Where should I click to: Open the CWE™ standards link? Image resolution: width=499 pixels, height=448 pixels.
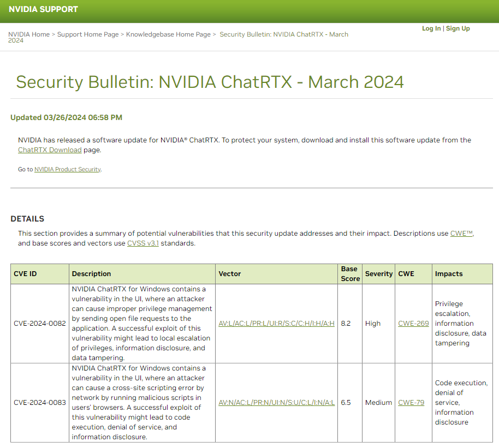point(461,234)
